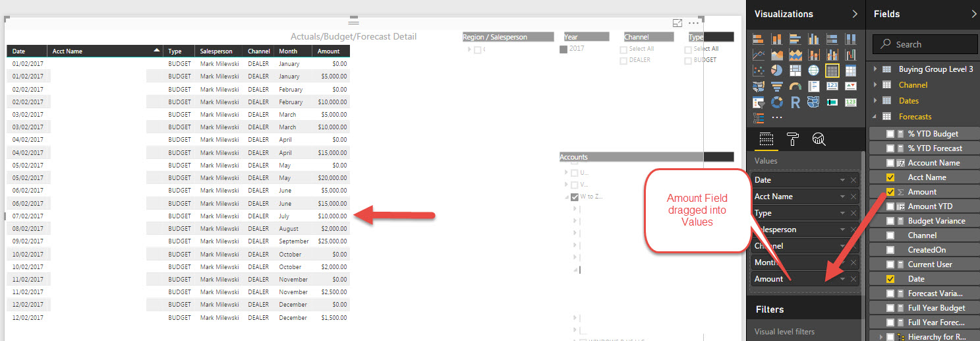Open dropdown for Type value field
Screen dimensions: 980x341
pyautogui.click(x=842, y=213)
